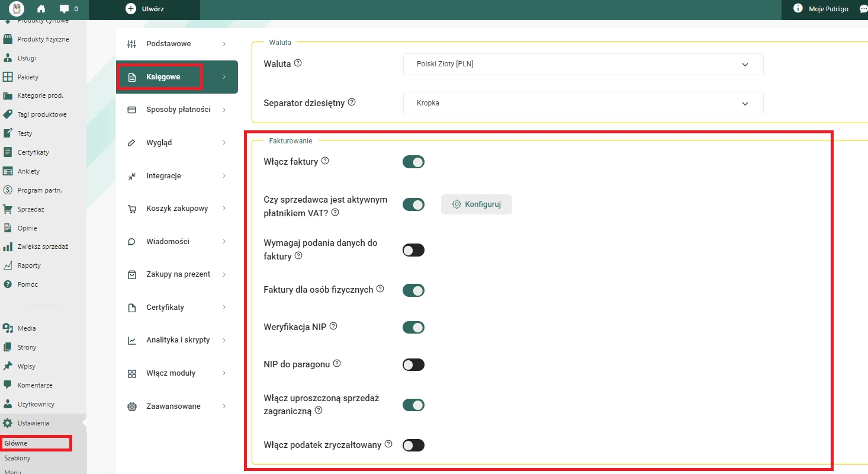Open the Szablony submenu link
868x474 pixels.
(x=17, y=458)
